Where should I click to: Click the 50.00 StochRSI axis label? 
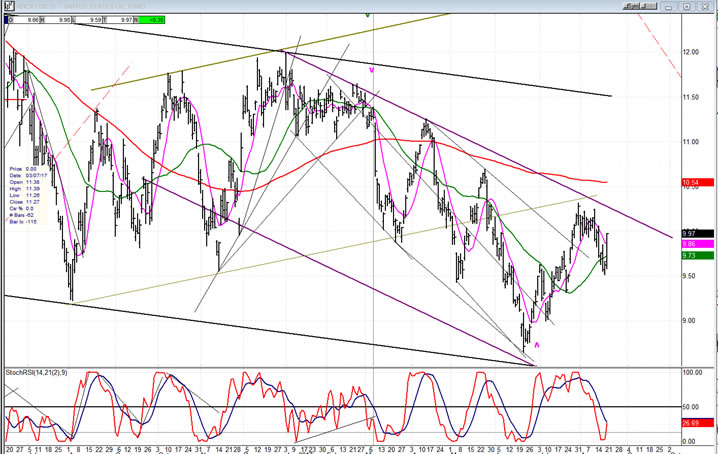click(x=691, y=407)
